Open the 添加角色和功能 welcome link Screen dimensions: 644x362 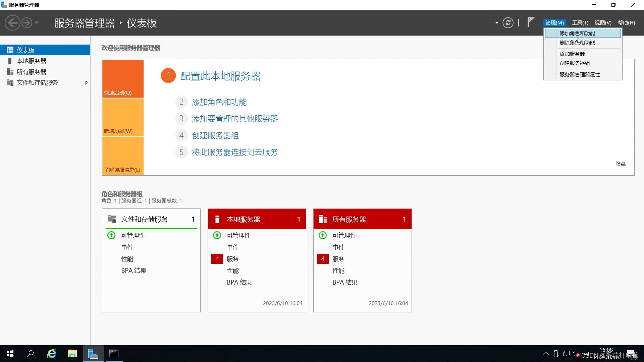[x=219, y=102]
